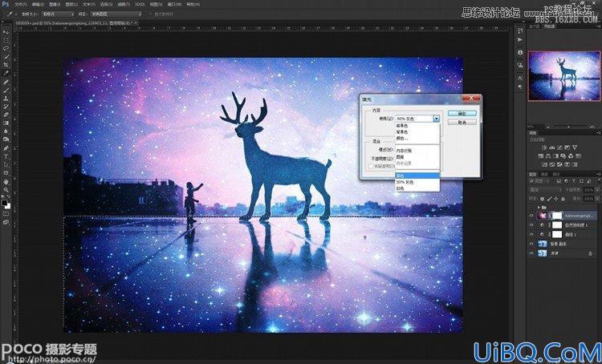Toggle 保留透明区域 checkbox in Fill dialog

[372, 167]
